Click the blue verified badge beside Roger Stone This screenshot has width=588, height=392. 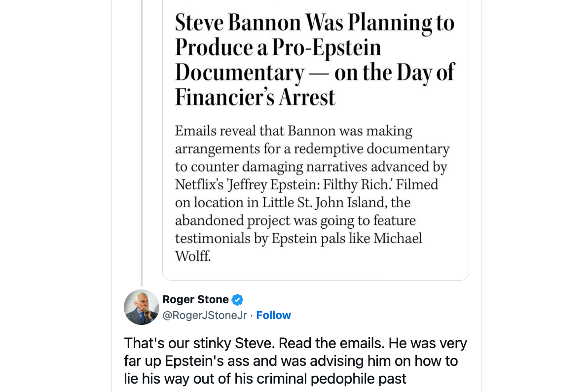point(238,300)
